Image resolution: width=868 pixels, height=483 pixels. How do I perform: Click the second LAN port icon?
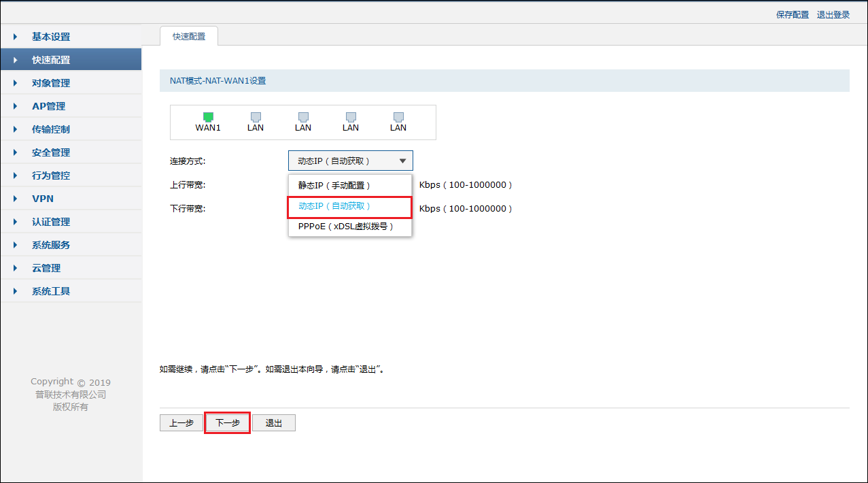click(302, 117)
